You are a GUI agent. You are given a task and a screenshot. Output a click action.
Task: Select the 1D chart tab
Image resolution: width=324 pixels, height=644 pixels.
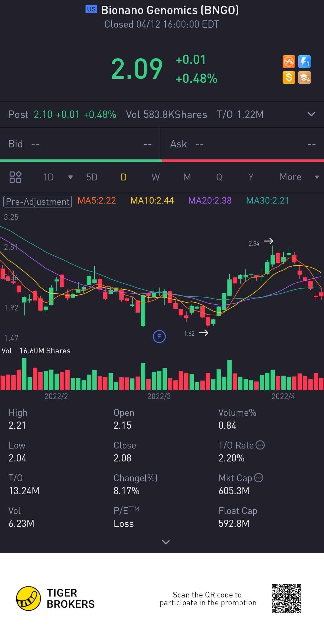click(x=48, y=177)
